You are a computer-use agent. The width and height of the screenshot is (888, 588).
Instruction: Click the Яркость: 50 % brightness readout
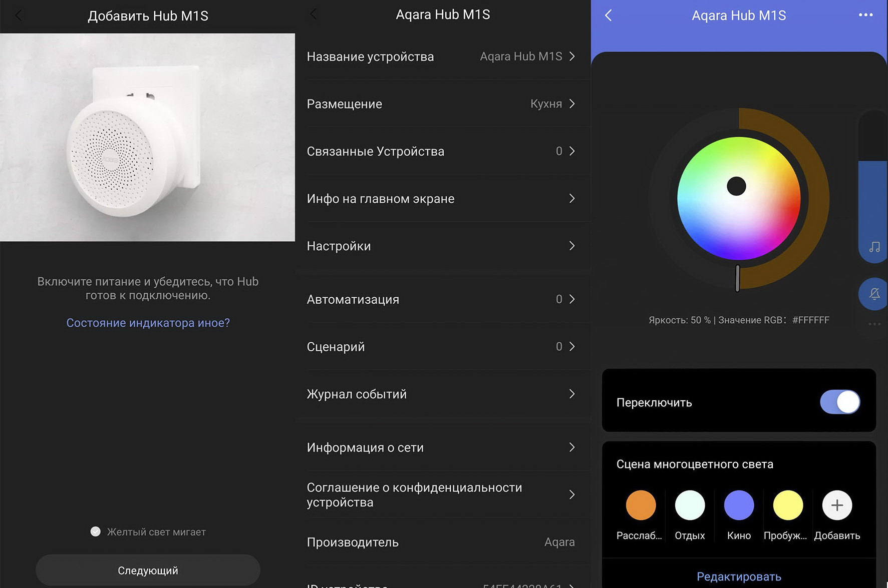click(x=679, y=320)
